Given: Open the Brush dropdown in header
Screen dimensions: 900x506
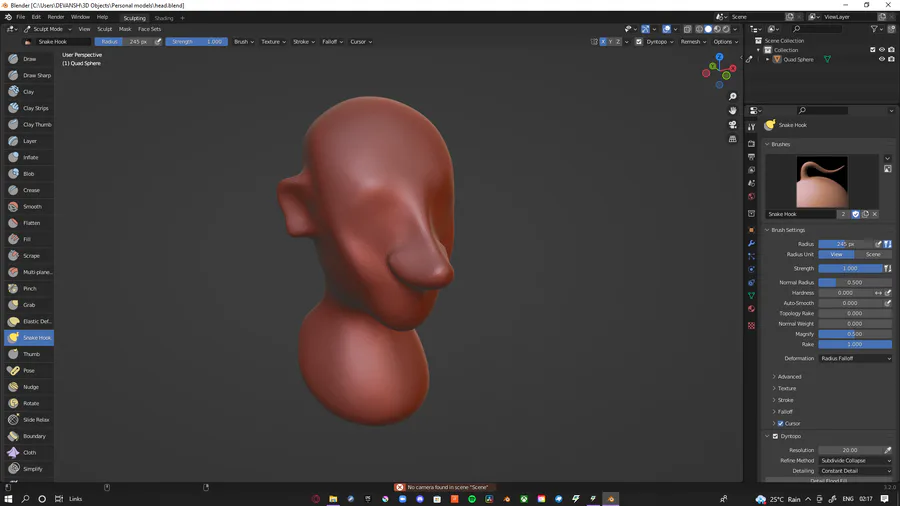Looking at the screenshot, I should [243, 42].
